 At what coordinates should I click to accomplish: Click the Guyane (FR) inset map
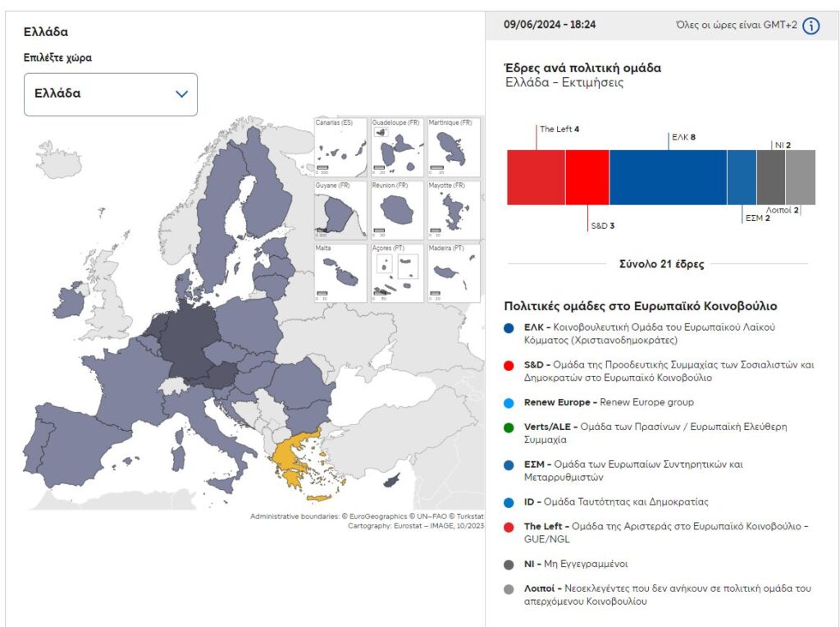click(x=340, y=210)
